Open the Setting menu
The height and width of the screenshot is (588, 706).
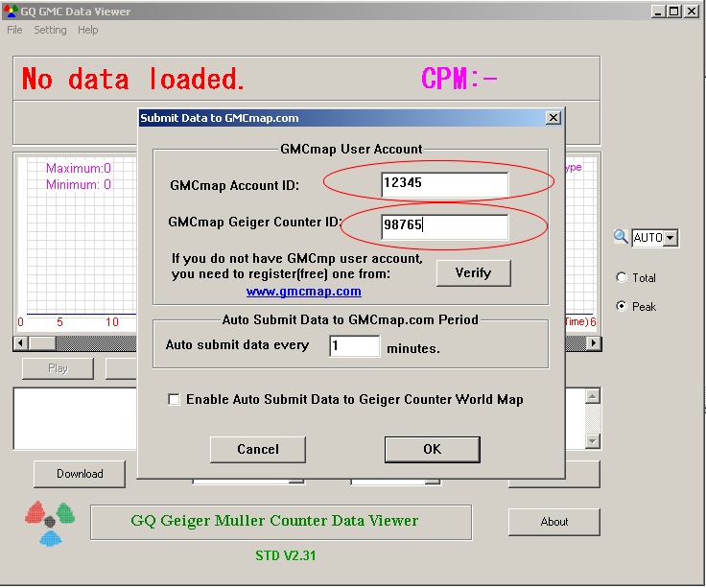(50, 30)
